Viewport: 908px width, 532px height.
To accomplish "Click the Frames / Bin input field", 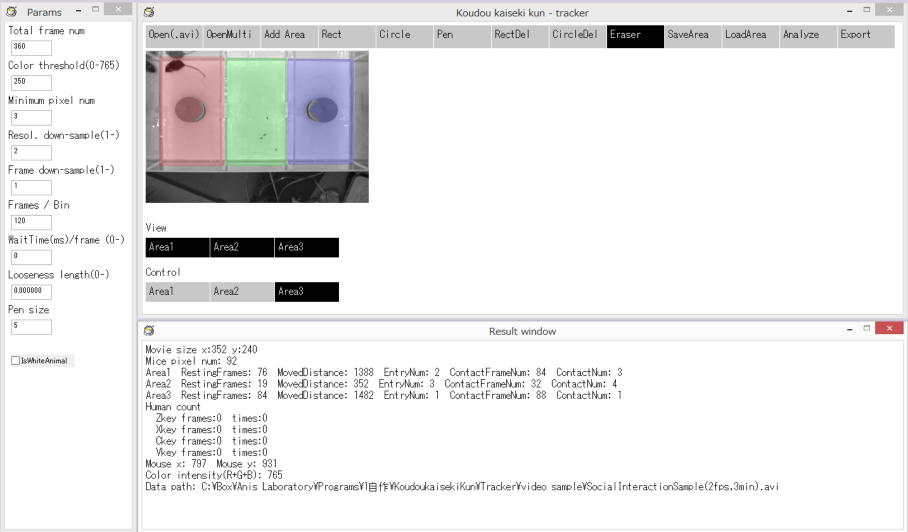I will [31, 222].
